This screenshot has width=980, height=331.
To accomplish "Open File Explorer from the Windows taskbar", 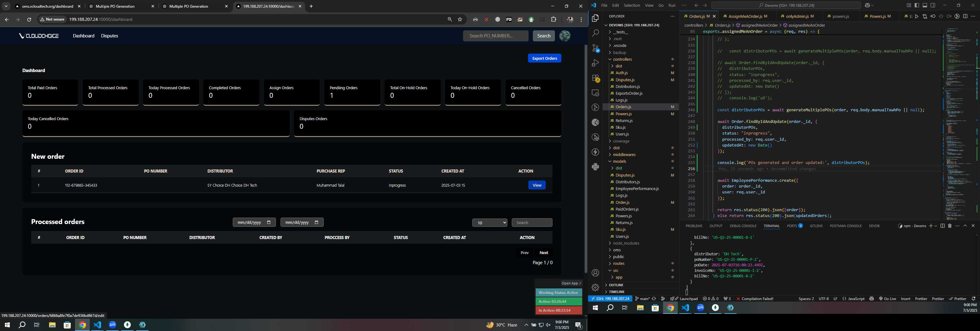I will point(52,325).
